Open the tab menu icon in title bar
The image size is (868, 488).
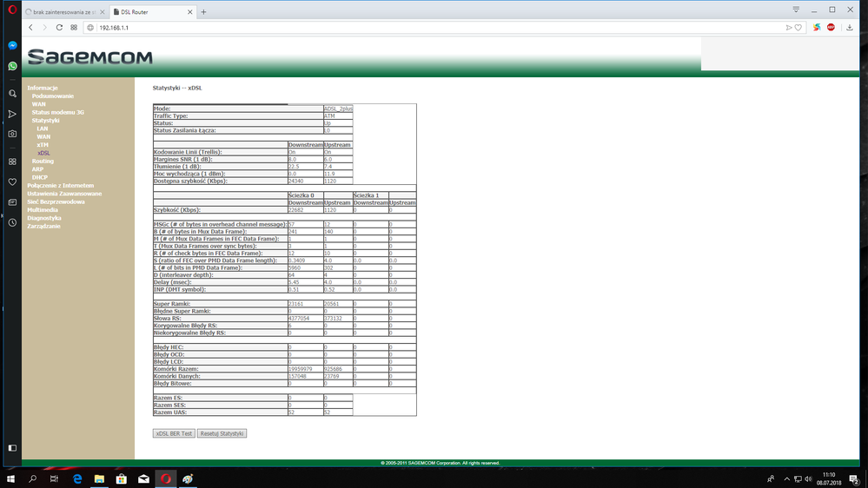(x=796, y=10)
